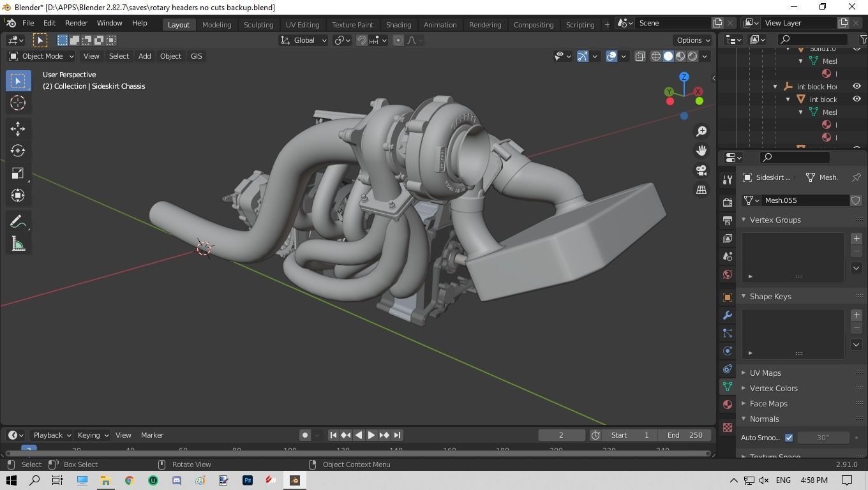The image size is (868, 490).
Task: Play the animation forward
Action: (371, 435)
